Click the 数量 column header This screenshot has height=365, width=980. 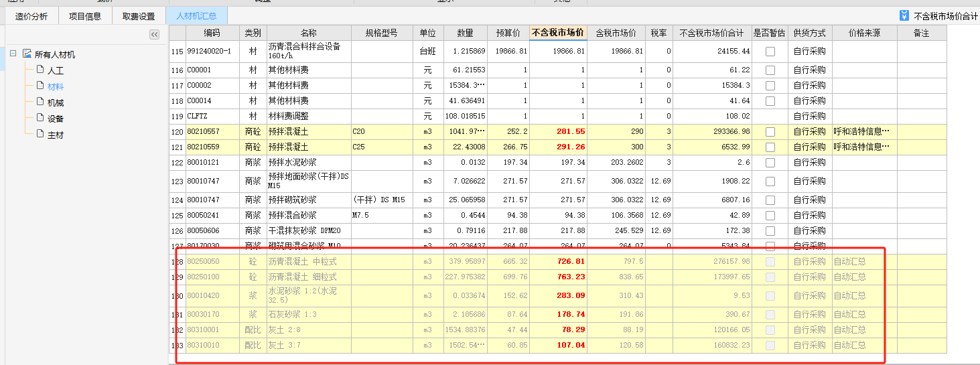[465, 33]
